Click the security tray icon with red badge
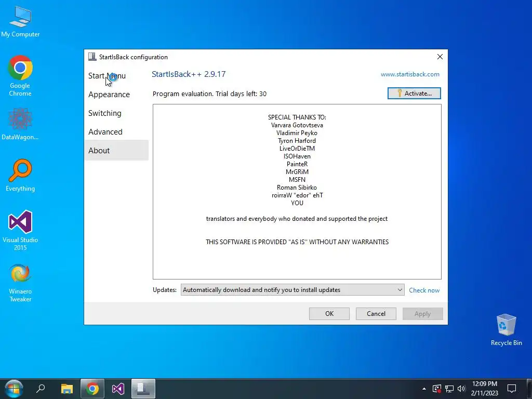The image size is (532, 399). click(x=436, y=389)
